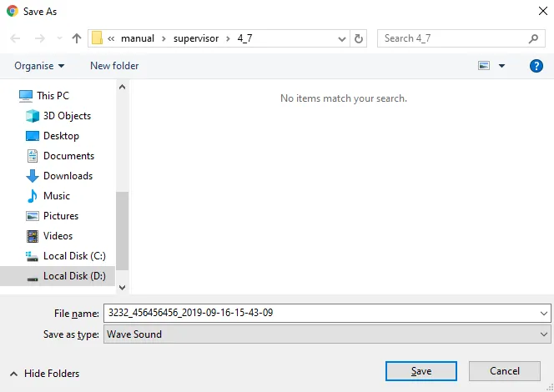Select This PC in navigation pane
The height and width of the screenshot is (392, 554).
tap(53, 96)
